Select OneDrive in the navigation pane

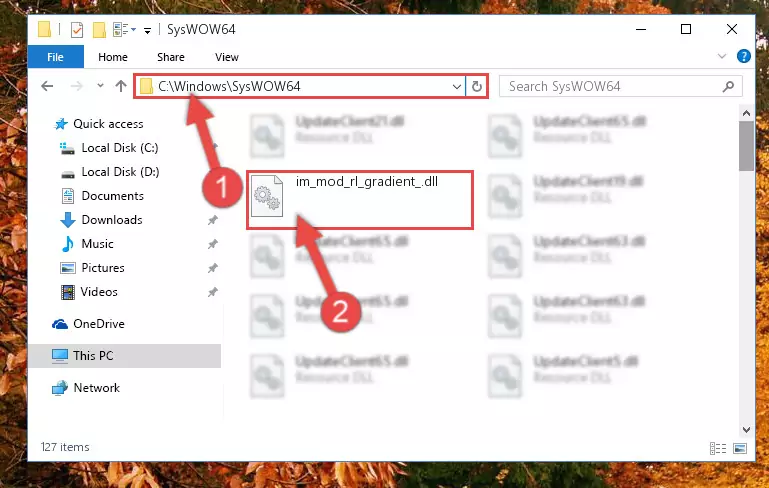coord(99,324)
